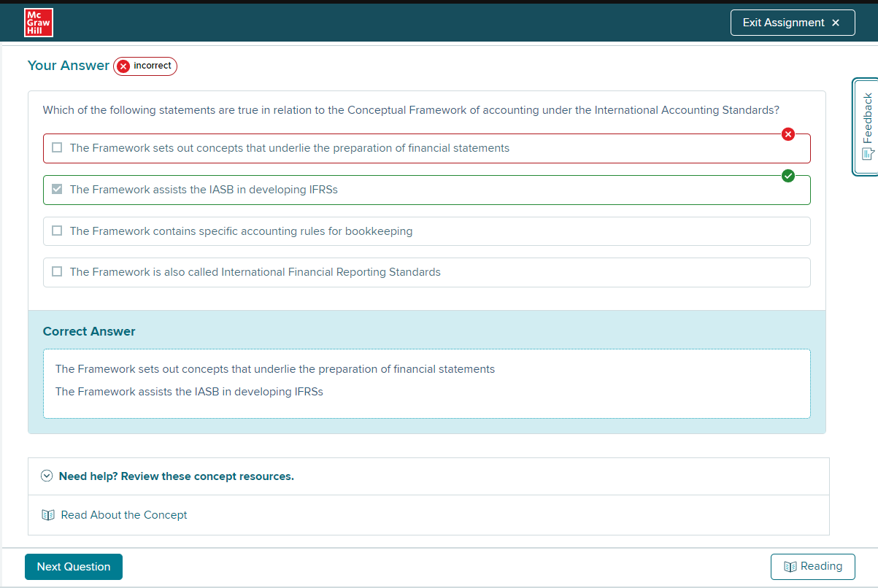The image size is (878, 588).
Task: Open the Feedback side tab
Action: pos(866,126)
